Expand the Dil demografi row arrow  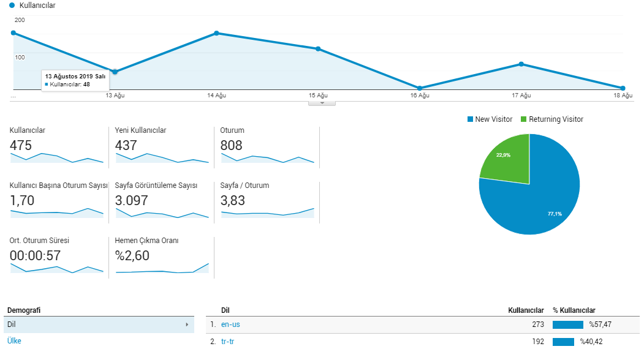click(x=187, y=325)
